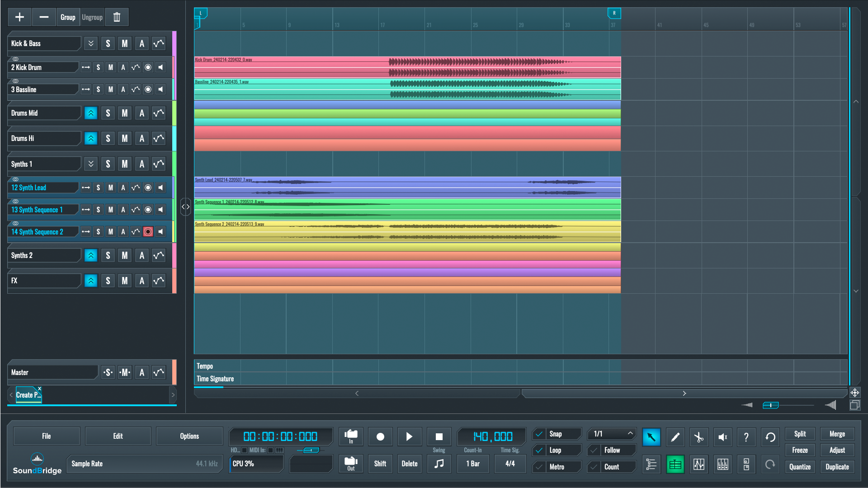This screenshot has height=488, width=868.
Task: Open the mixer view icon
Action: pos(722,465)
